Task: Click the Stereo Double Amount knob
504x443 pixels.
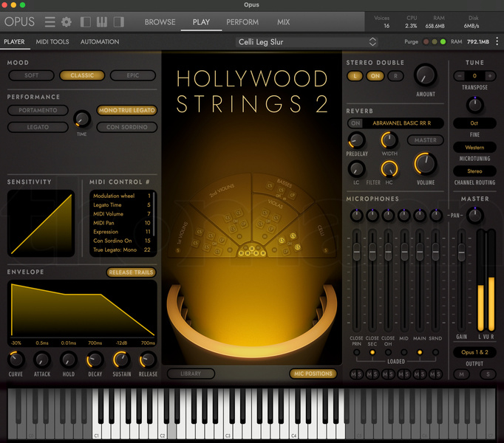Action: click(426, 75)
